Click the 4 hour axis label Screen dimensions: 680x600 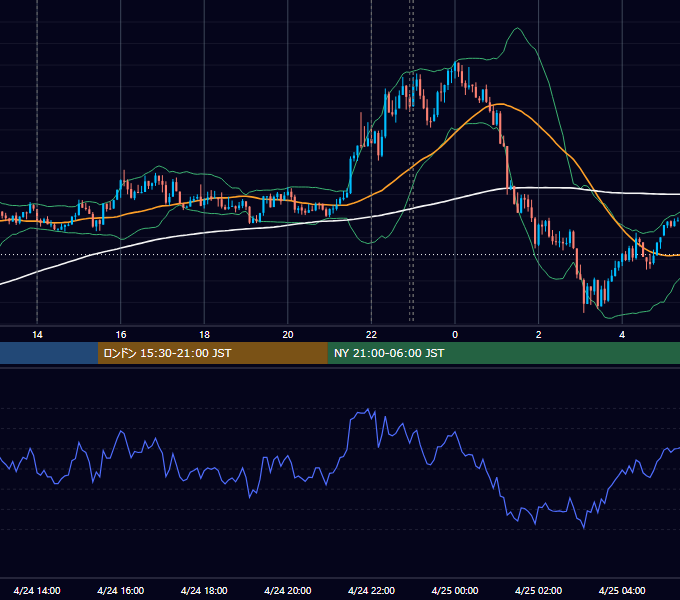tap(622, 335)
